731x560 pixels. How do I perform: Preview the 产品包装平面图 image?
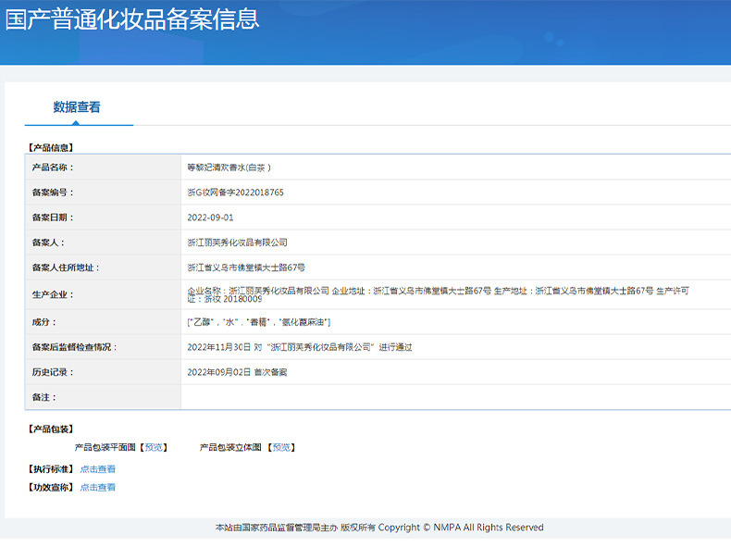154,447
